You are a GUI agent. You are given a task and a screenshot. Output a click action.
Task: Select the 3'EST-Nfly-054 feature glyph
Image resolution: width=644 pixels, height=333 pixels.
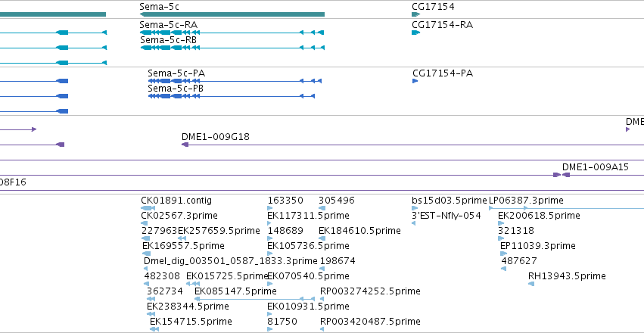(414, 223)
